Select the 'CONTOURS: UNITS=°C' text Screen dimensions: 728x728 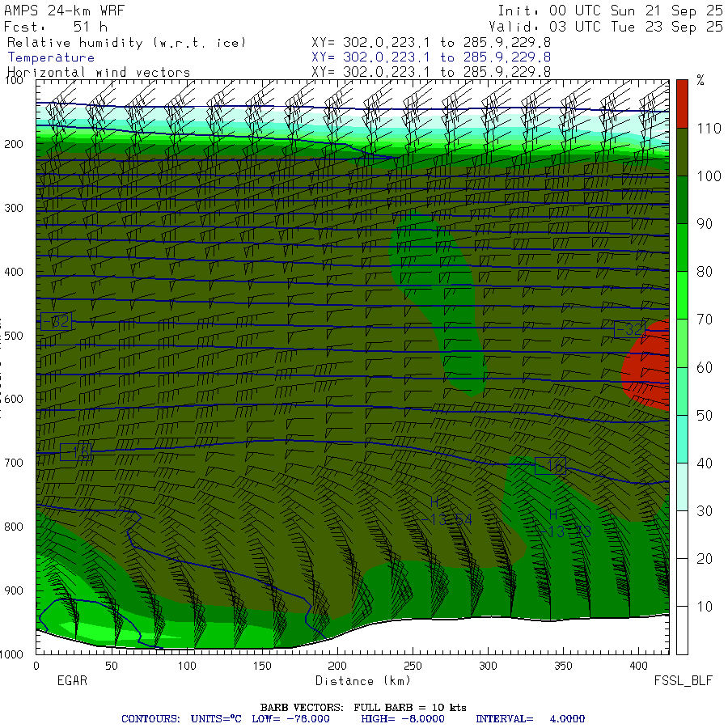point(181,719)
